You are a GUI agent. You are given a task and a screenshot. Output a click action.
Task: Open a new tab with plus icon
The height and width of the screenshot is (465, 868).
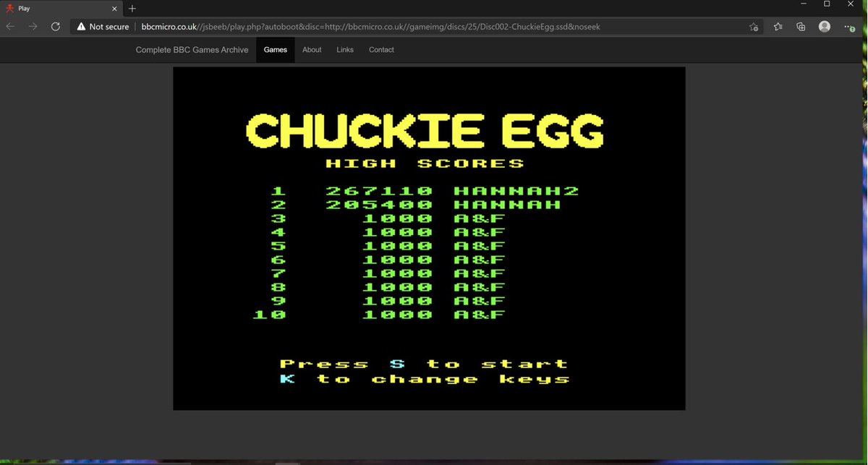pyautogui.click(x=132, y=8)
